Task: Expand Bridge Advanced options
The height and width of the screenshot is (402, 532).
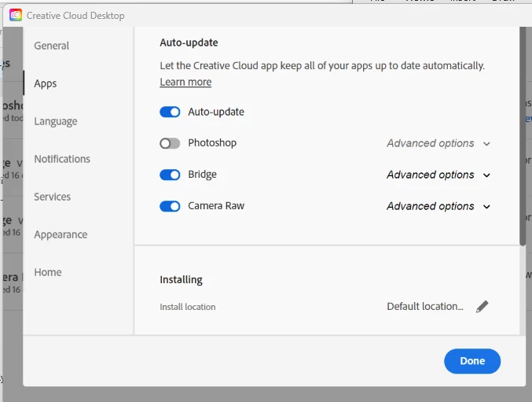Action: [x=438, y=175]
